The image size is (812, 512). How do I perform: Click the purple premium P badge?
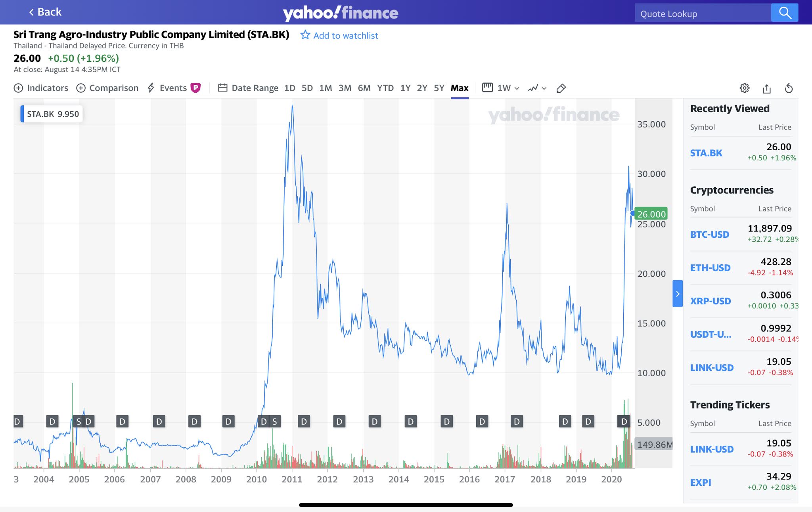click(x=195, y=88)
